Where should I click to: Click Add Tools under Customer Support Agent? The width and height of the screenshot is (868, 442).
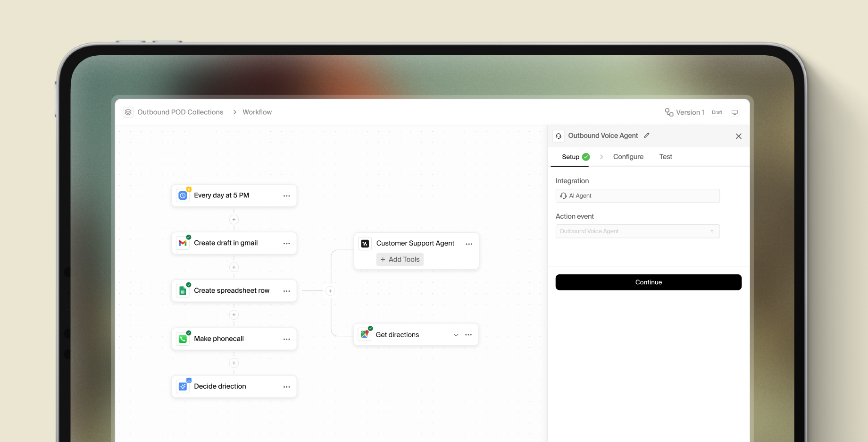coord(400,259)
